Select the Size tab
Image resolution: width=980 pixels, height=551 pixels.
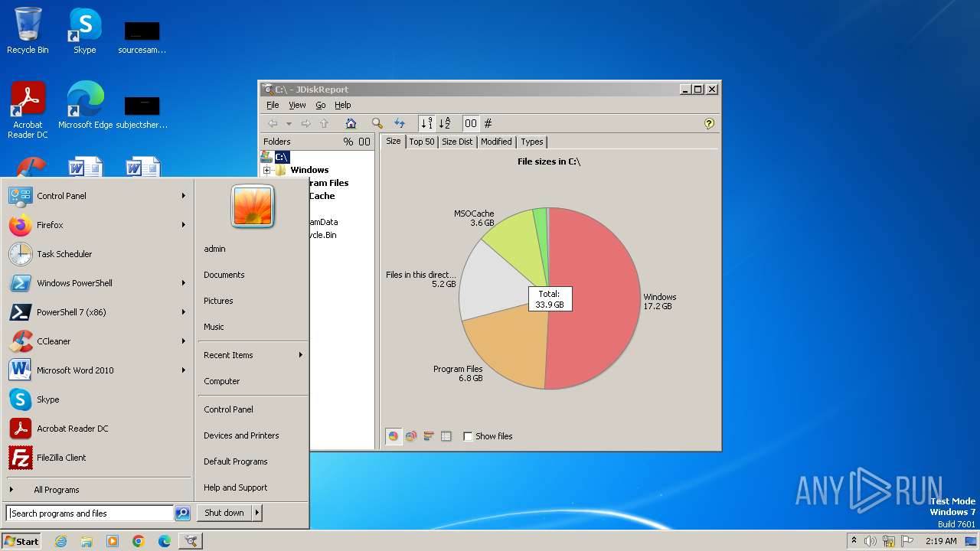click(393, 141)
